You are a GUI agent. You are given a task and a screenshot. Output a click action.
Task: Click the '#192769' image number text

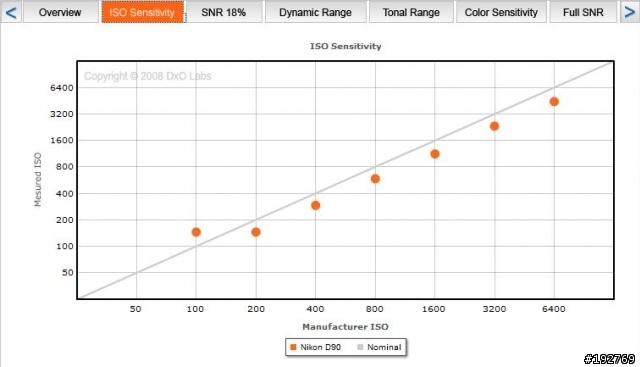[609, 359]
